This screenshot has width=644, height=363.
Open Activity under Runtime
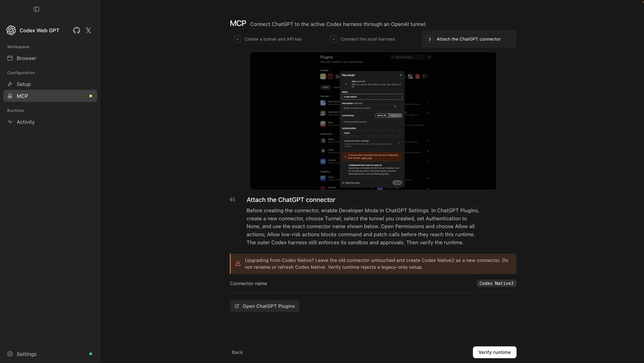coord(50,122)
